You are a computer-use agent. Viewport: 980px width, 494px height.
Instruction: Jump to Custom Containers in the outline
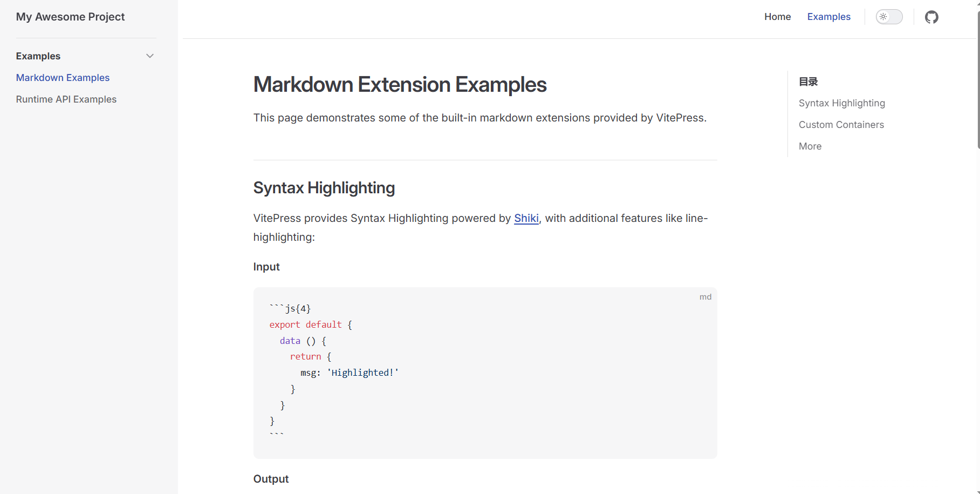coord(841,125)
